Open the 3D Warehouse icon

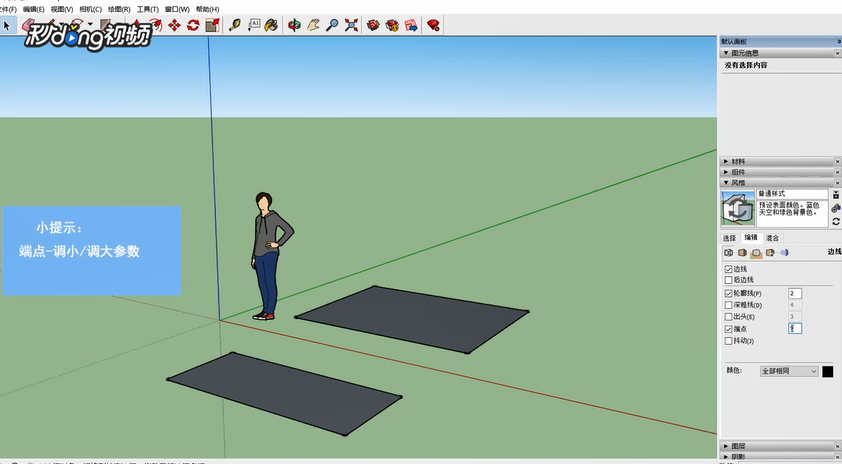coord(373,25)
